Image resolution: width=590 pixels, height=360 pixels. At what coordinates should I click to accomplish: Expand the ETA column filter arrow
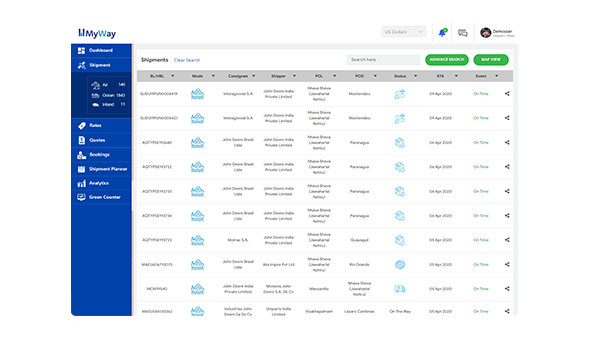pos(456,76)
